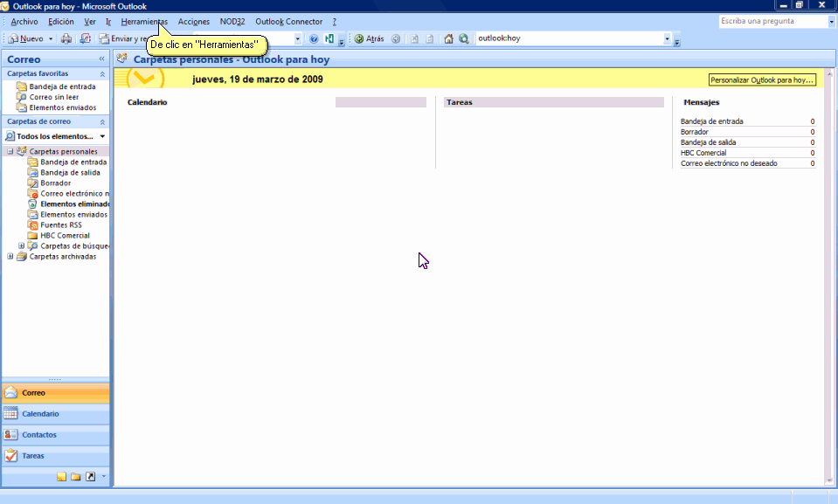Switch to the Tareas navigation button
Image resolution: width=838 pixels, height=504 pixels.
(x=56, y=456)
